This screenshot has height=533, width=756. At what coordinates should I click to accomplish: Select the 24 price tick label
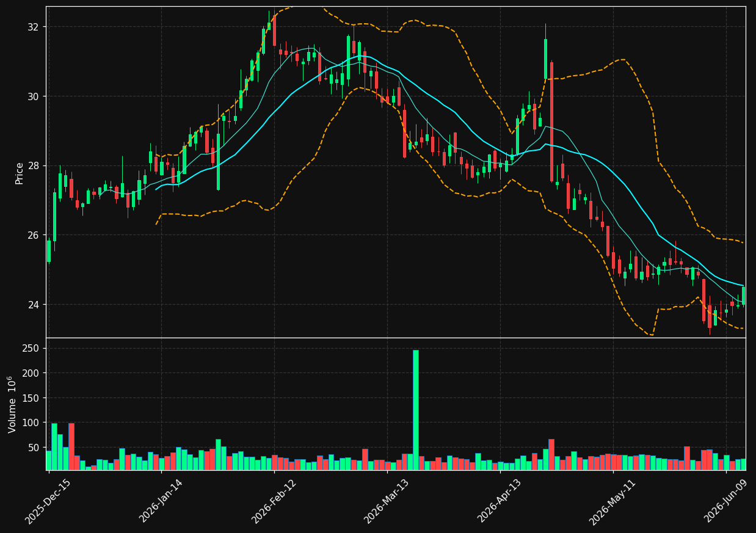click(33, 305)
